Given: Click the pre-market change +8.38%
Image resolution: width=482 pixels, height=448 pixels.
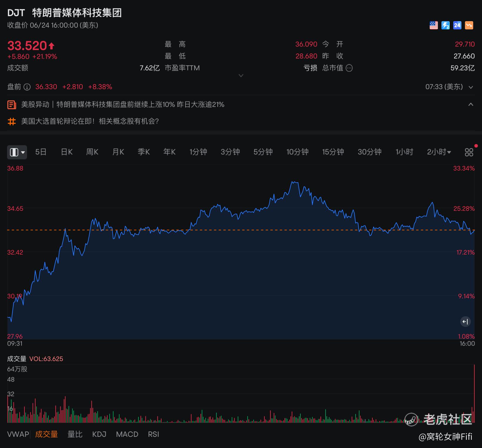Looking at the screenshot, I should [100, 87].
